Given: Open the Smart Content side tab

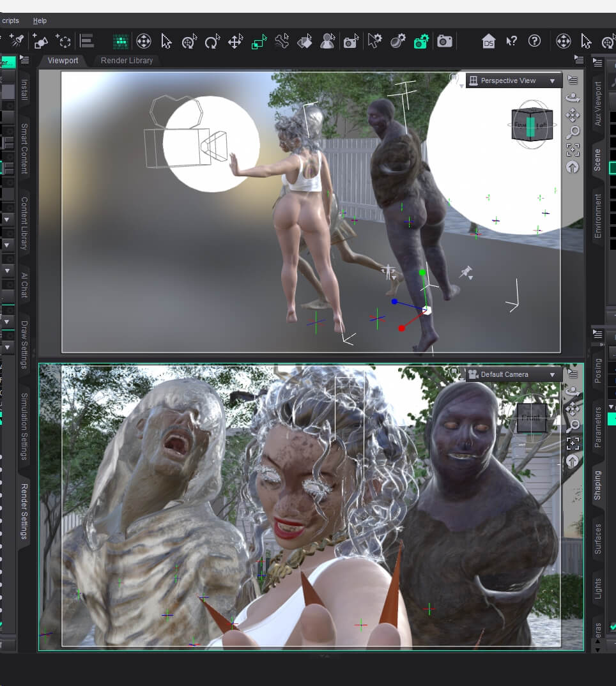Looking at the screenshot, I should click(24, 149).
